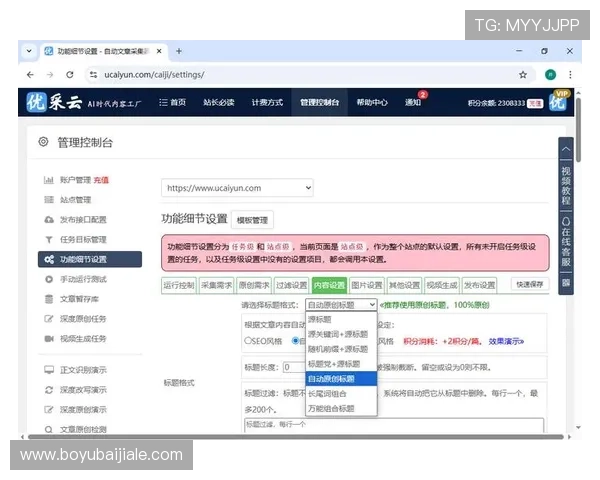Click the notification badge showing 2
This screenshot has width=600, height=480.
click(422, 95)
